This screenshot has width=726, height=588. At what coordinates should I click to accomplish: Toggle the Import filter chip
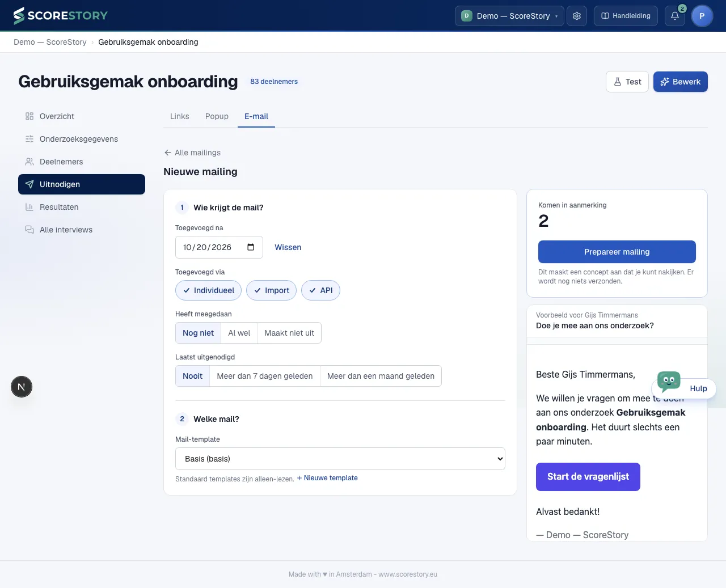tap(272, 290)
